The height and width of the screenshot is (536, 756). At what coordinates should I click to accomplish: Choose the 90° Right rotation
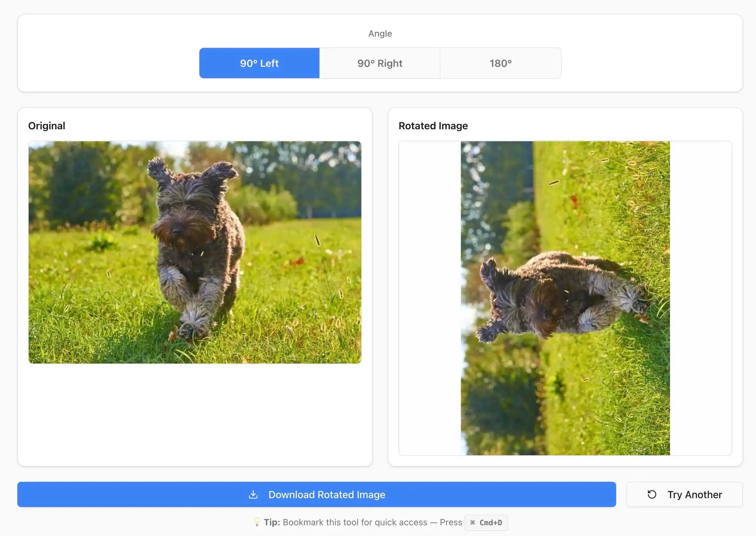point(380,63)
